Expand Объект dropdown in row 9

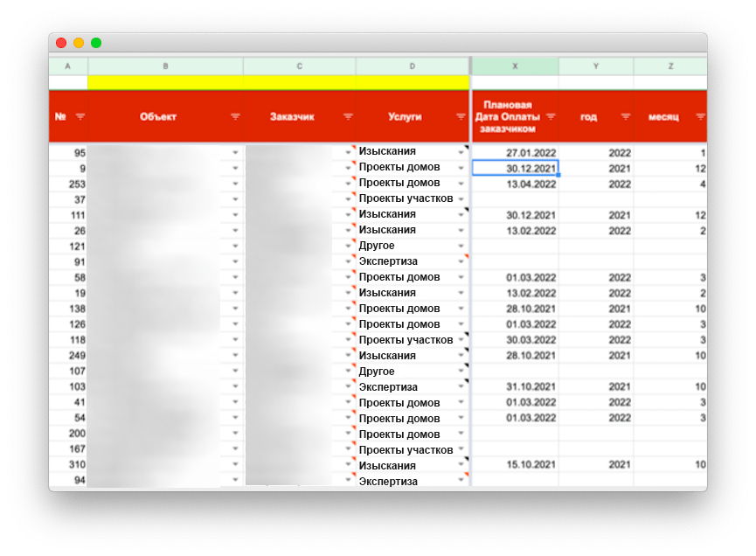coord(235,168)
